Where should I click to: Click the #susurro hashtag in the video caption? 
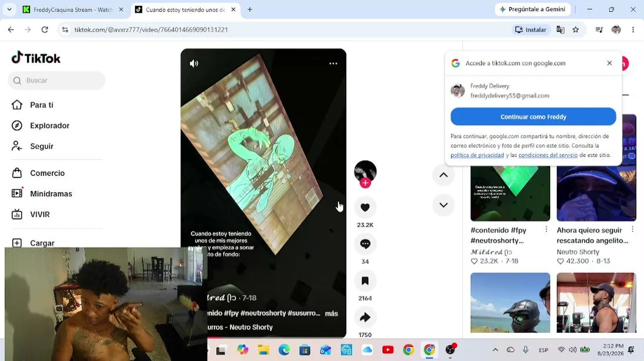point(304,313)
